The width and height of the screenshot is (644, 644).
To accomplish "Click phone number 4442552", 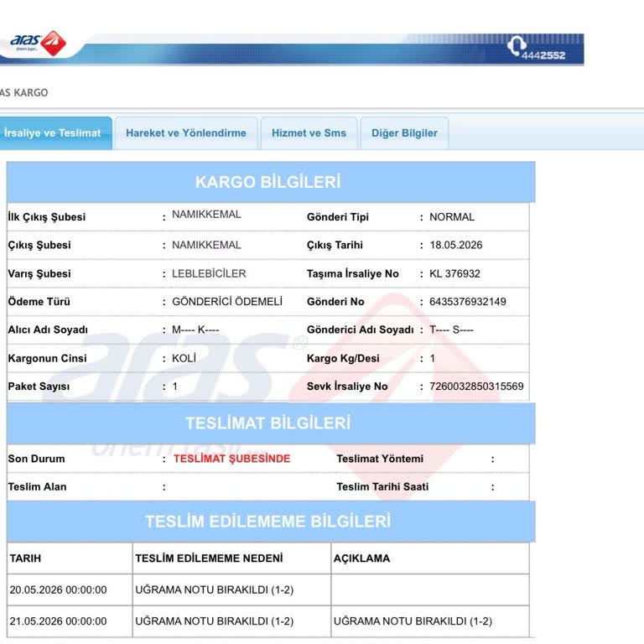I will 543,55.
